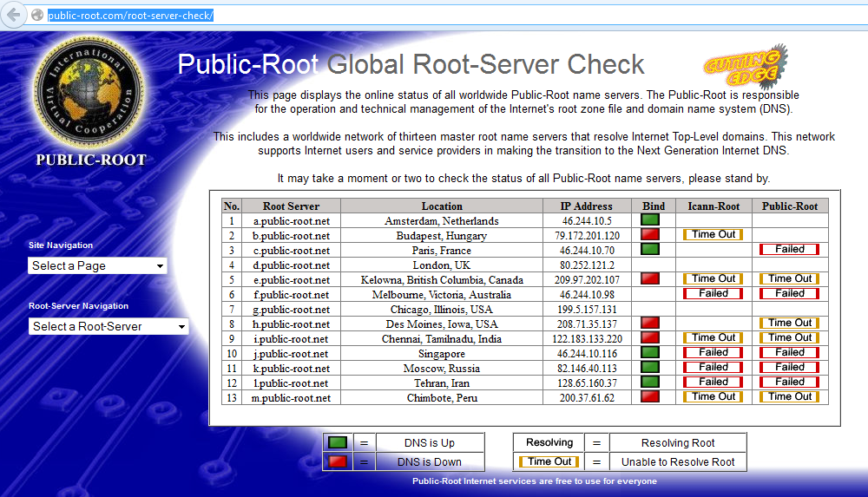868x497 pixels.
Task: Click Icann-Root Failed badge for Tehran row
Action: coord(713,382)
